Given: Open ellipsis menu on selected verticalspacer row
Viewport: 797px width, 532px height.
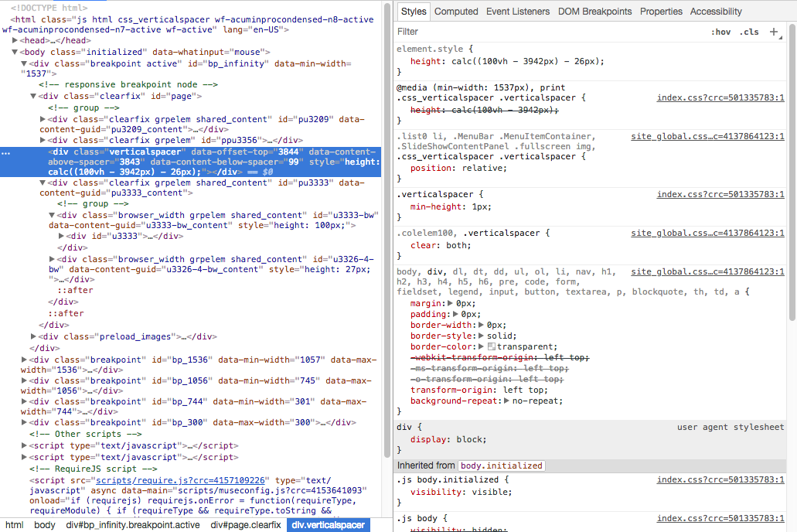Looking at the screenshot, I should [x=6, y=152].
